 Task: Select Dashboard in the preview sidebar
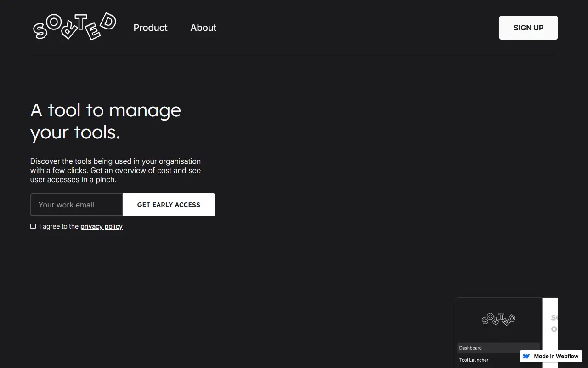coord(498,348)
